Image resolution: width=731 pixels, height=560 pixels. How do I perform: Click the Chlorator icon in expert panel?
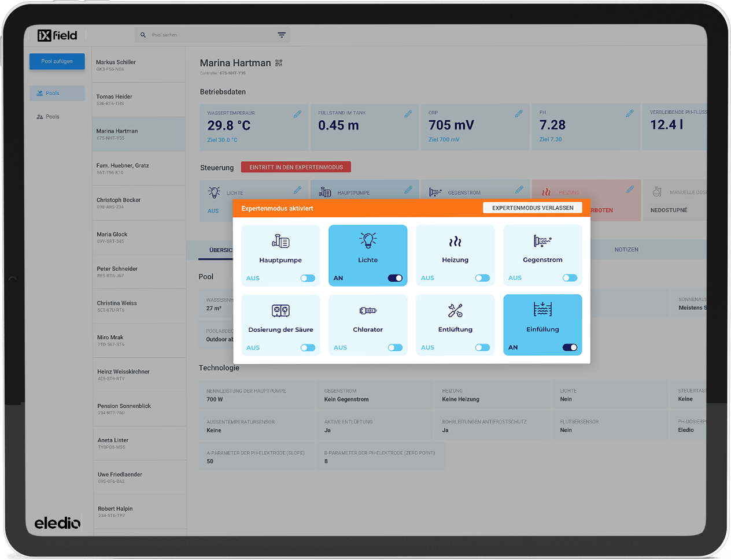pos(368,311)
